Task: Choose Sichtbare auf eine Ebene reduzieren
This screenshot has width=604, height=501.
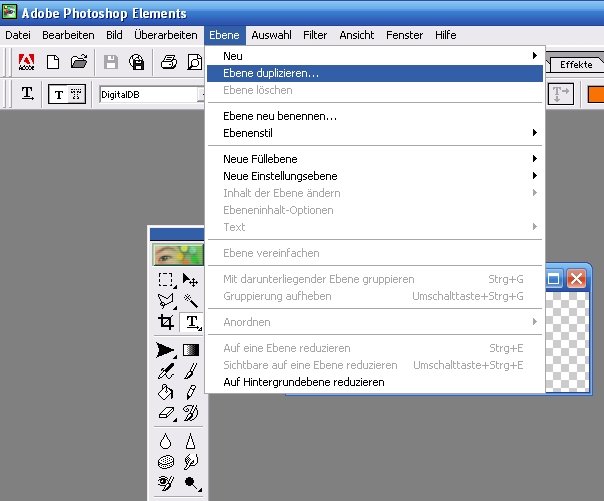Action: pyautogui.click(x=375, y=365)
